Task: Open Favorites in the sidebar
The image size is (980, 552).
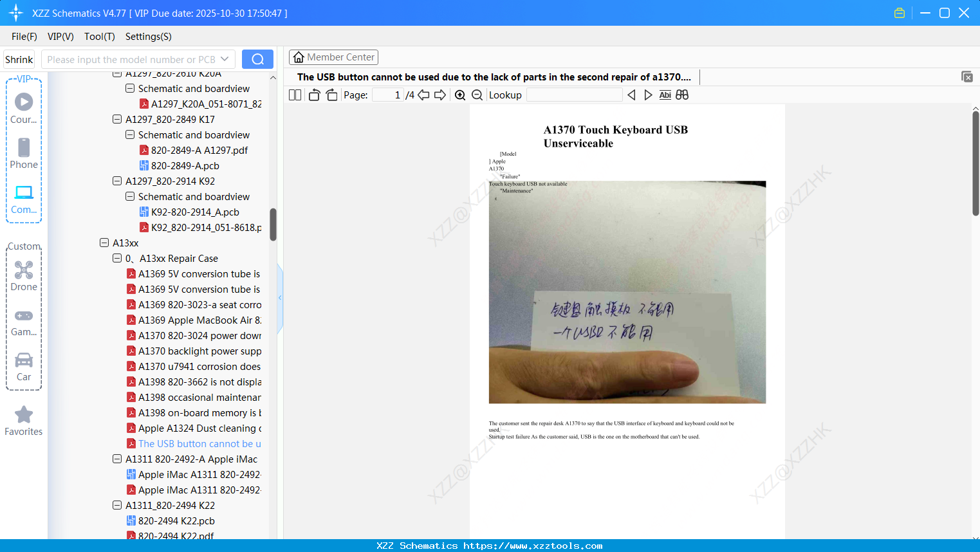Action: point(24,421)
